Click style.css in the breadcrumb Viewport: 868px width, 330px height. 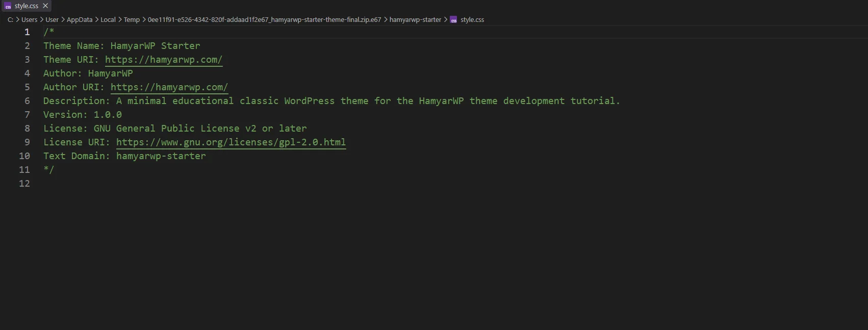(x=472, y=19)
